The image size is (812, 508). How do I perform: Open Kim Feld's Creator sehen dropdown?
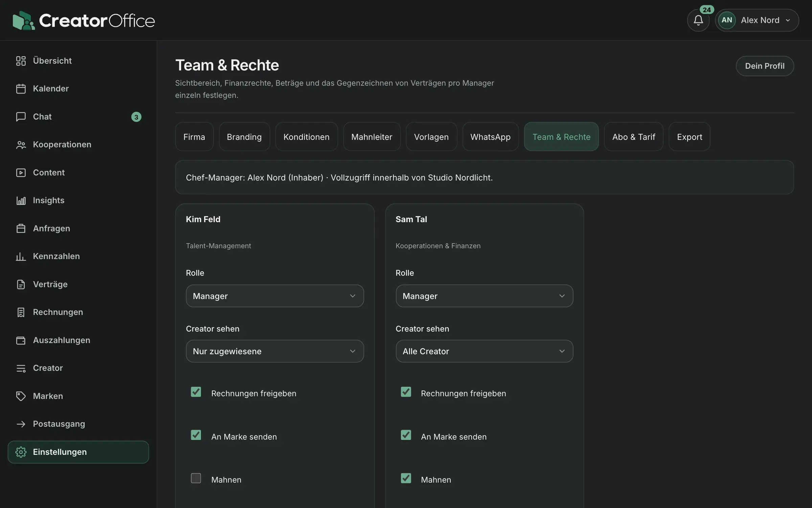point(275,351)
